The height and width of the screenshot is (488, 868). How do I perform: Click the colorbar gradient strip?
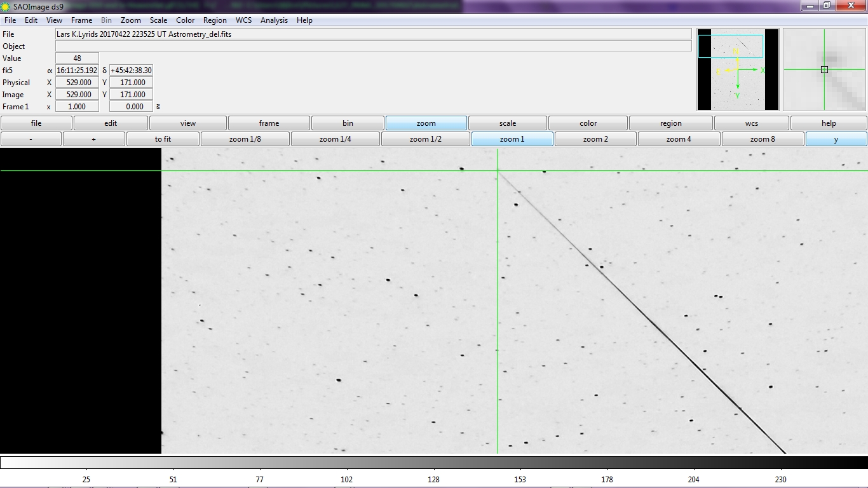(433, 463)
